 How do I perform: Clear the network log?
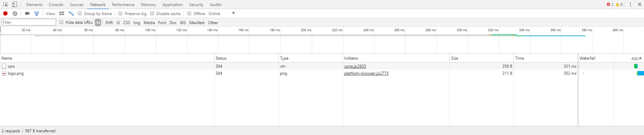point(15,13)
